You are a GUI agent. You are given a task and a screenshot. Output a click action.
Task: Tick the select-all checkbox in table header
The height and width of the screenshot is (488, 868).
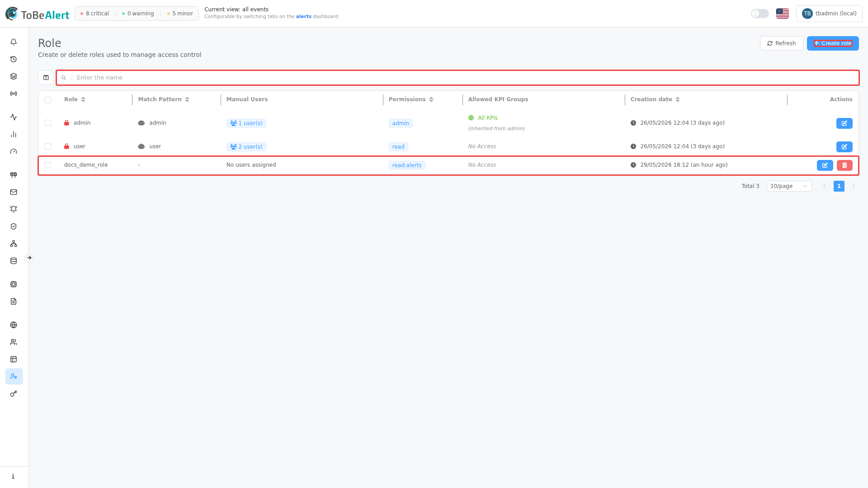coord(48,100)
